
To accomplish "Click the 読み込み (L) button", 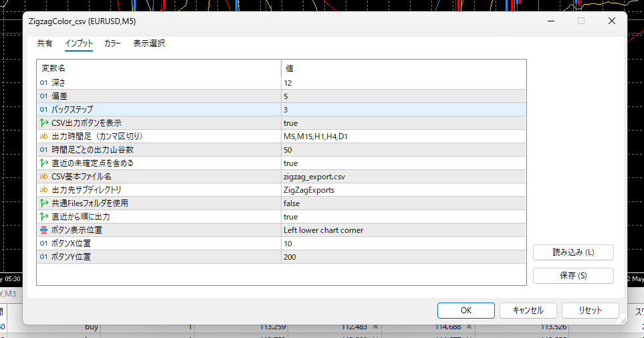I will coord(573,252).
